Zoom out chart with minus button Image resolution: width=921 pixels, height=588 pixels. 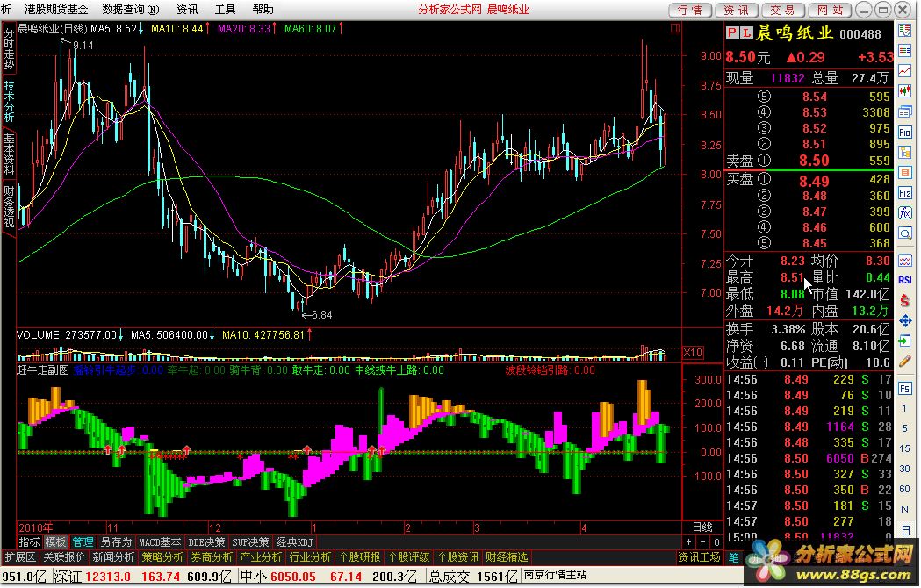coord(702,542)
